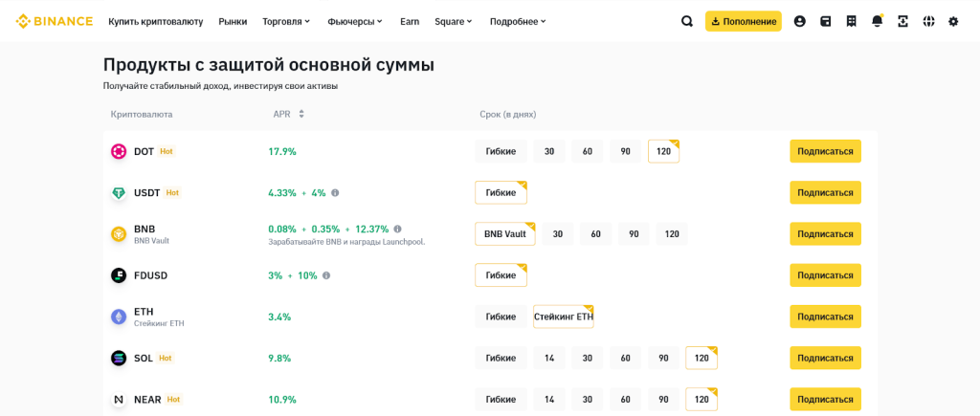Expand the Подробнее dropdown menu
980x416 pixels.
pos(518,21)
